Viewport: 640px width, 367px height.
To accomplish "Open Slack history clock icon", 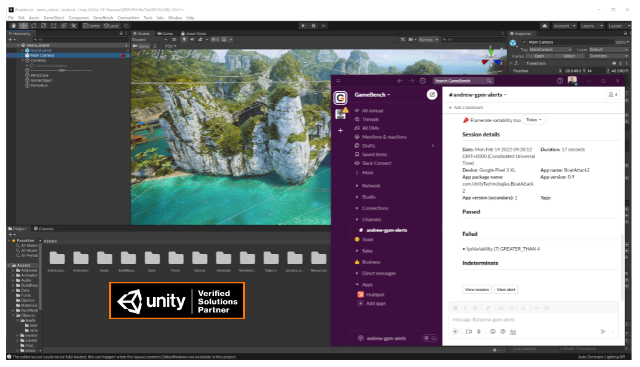I will coord(422,81).
